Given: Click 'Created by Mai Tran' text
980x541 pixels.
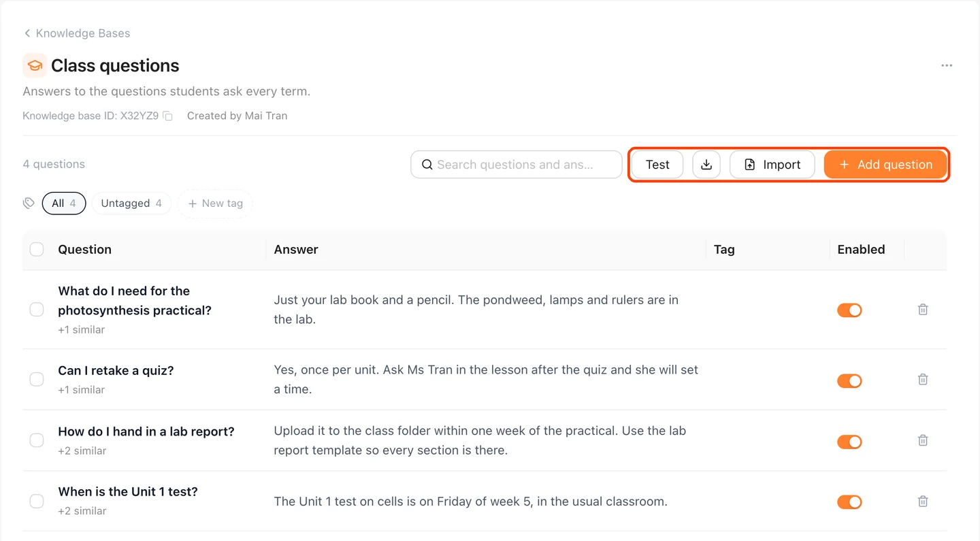Looking at the screenshot, I should click(x=237, y=116).
